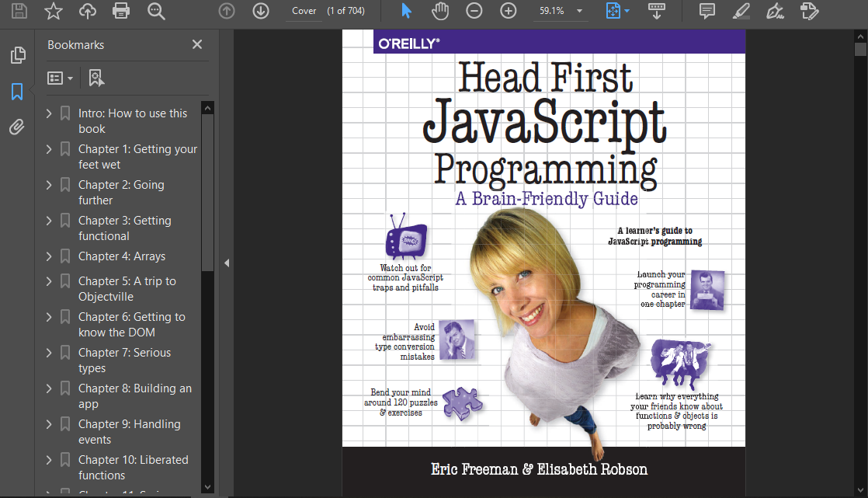
Task: Open the page fit options dropdown arrow
Action: pos(627,11)
